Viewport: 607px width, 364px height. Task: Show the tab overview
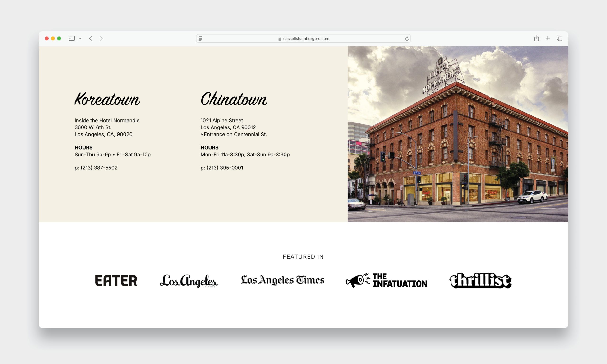point(559,38)
